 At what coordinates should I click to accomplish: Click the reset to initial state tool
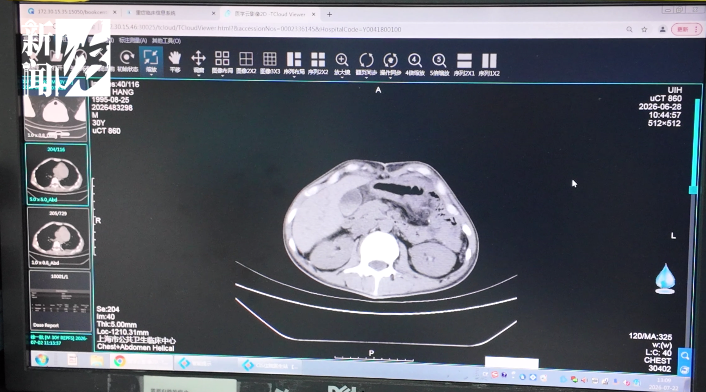coord(127,61)
